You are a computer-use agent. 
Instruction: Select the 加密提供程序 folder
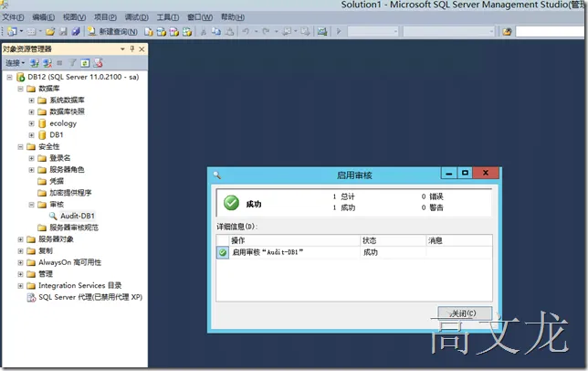coord(70,193)
